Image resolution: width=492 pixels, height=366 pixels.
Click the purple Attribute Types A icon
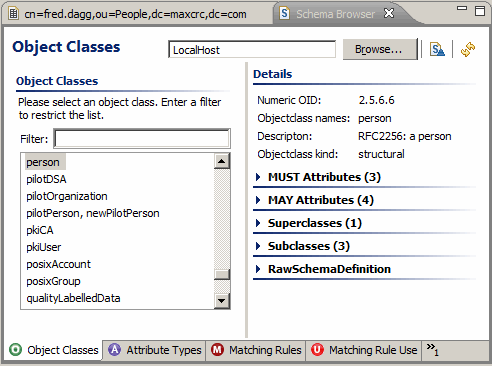[x=115, y=350]
